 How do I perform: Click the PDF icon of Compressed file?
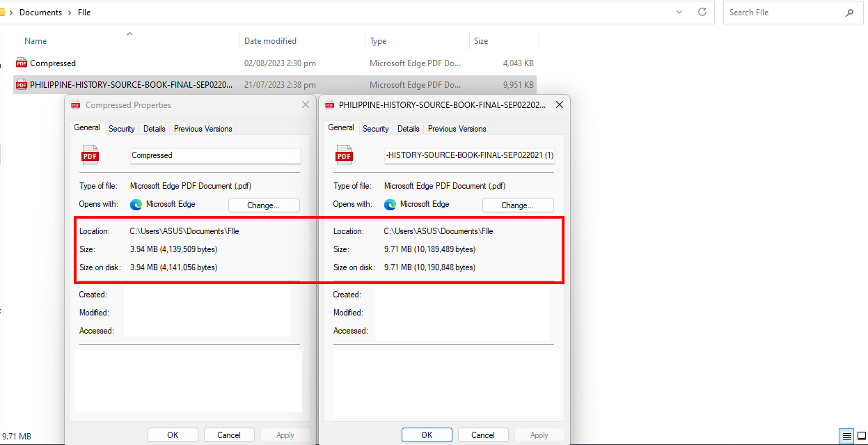point(21,63)
